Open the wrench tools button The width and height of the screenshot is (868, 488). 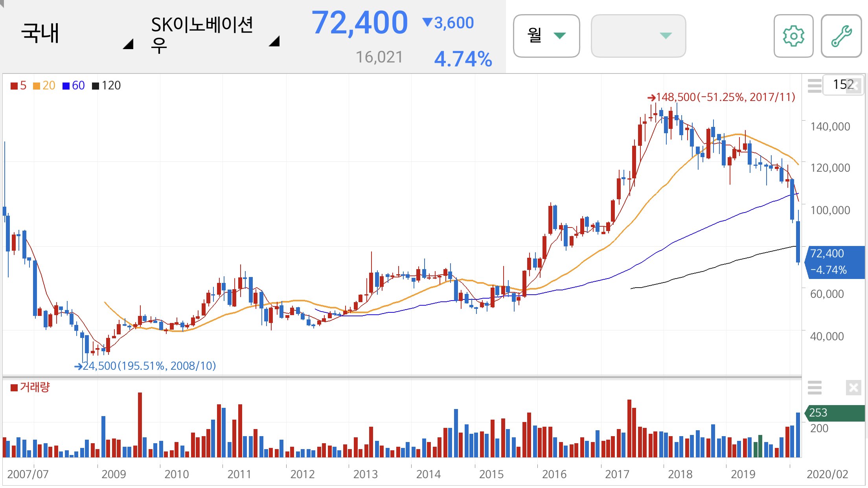point(841,36)
